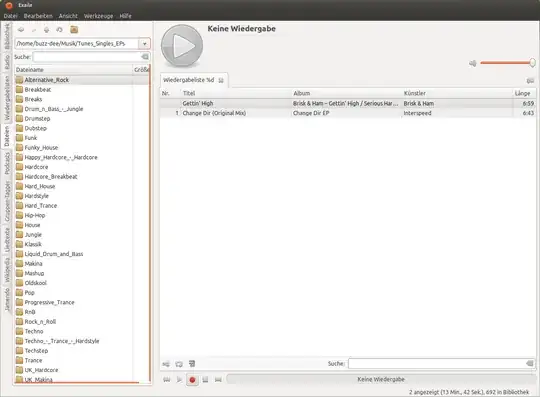Sort by the Album column header
Image resolution: width=540 pixels, height=397 pixels.
346,93
